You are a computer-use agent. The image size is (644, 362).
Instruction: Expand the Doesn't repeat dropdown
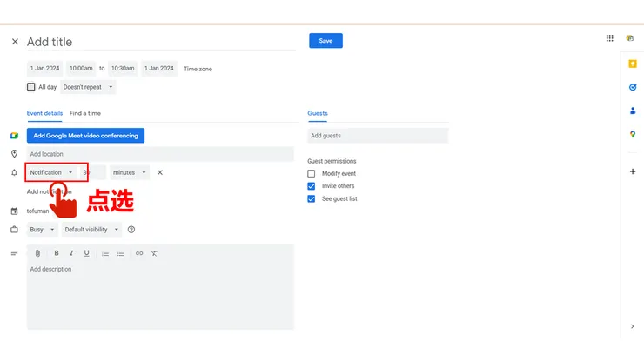tap(89, 87)
